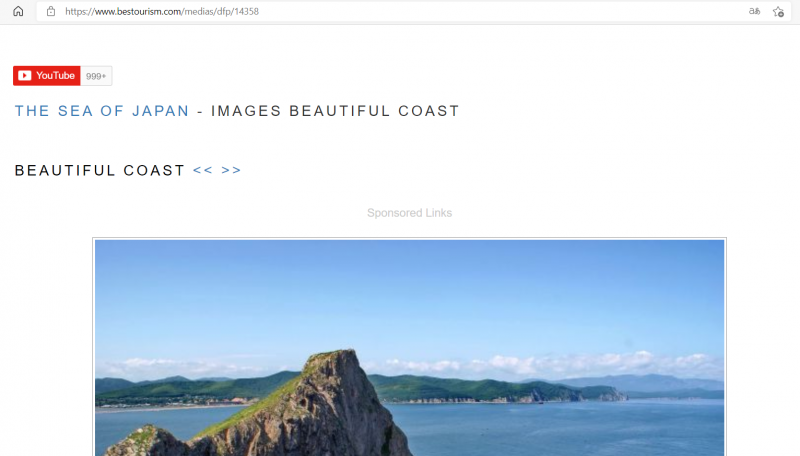Image resolution: width=800 pixels, height=456 pixels.
Task: Click the BEAUTIFUL COAST subheading
Action: click(x=99, y=170)
